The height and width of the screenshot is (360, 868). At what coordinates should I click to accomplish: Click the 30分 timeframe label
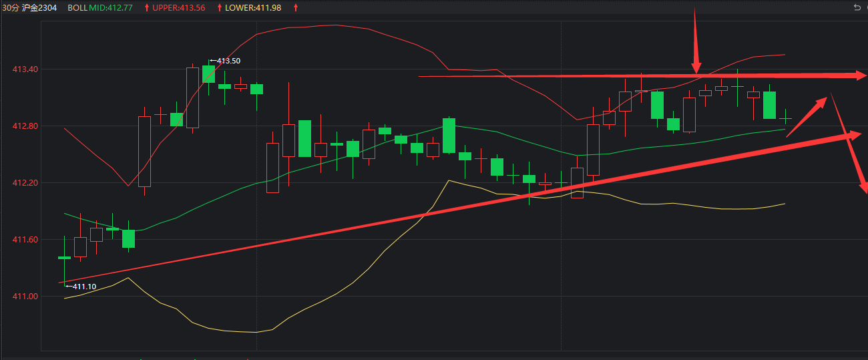[x=10, y=8]
